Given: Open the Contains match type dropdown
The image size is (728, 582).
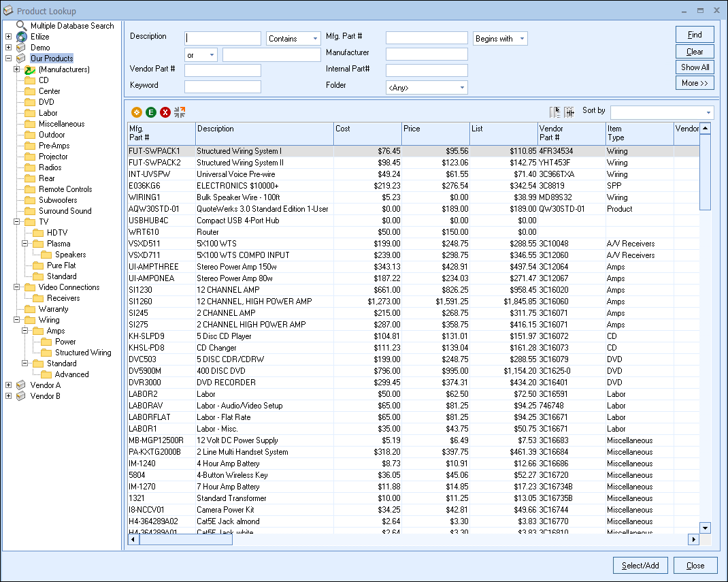Looking at the screenshot, I should click(x=293, y=39).
